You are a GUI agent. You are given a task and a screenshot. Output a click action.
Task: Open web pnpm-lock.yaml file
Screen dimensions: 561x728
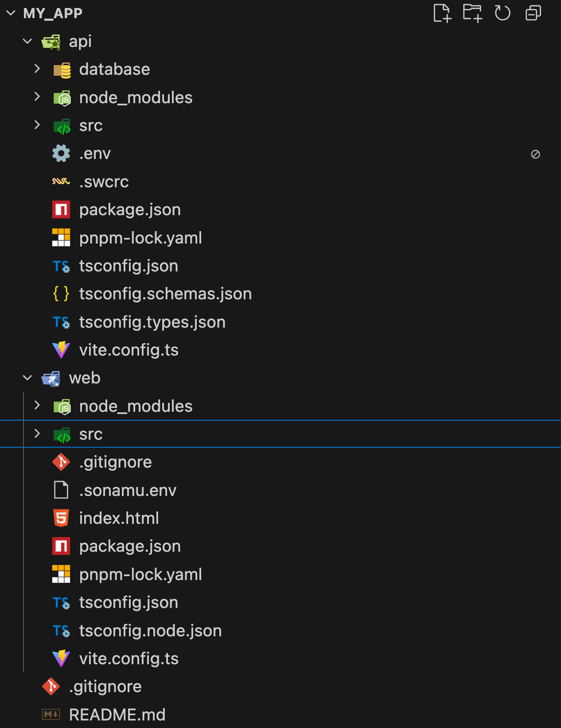coord(140,574)
